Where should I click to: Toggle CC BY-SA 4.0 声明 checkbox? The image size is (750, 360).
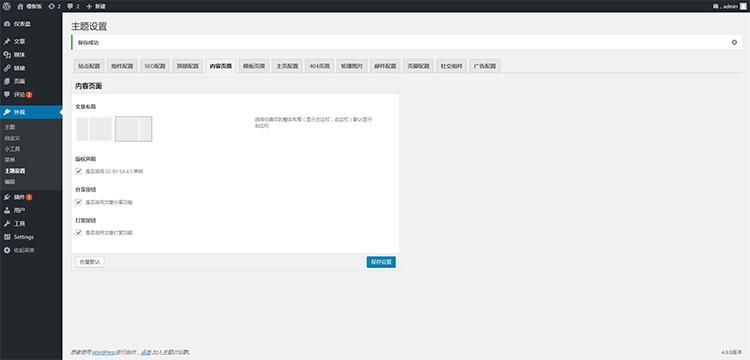(79, 171)
